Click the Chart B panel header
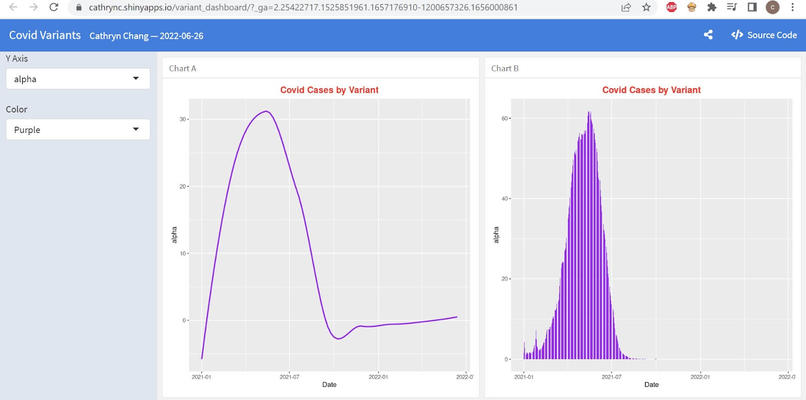The width and height of the screenshot is (806, 400). tap(642, 68)
